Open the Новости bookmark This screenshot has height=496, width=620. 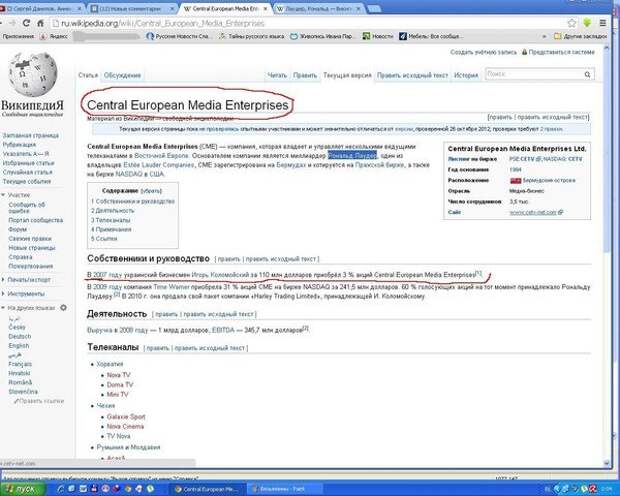click(378, 36)
